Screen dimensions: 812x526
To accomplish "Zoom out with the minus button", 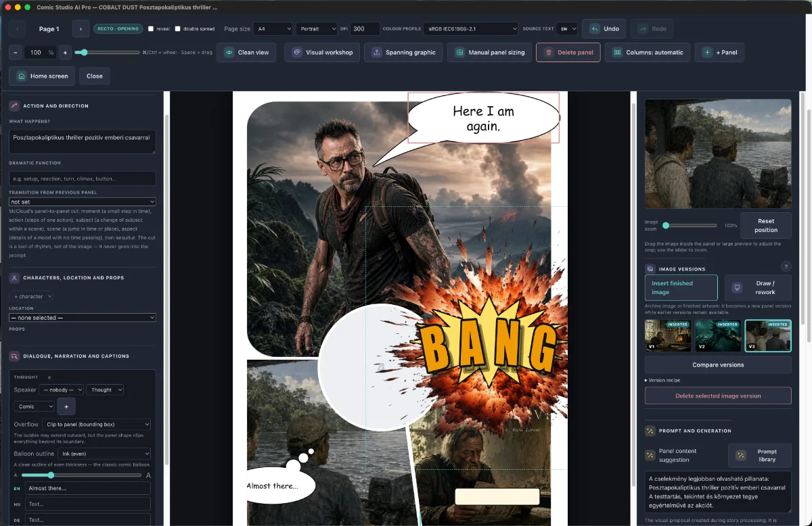I will 15,52.
